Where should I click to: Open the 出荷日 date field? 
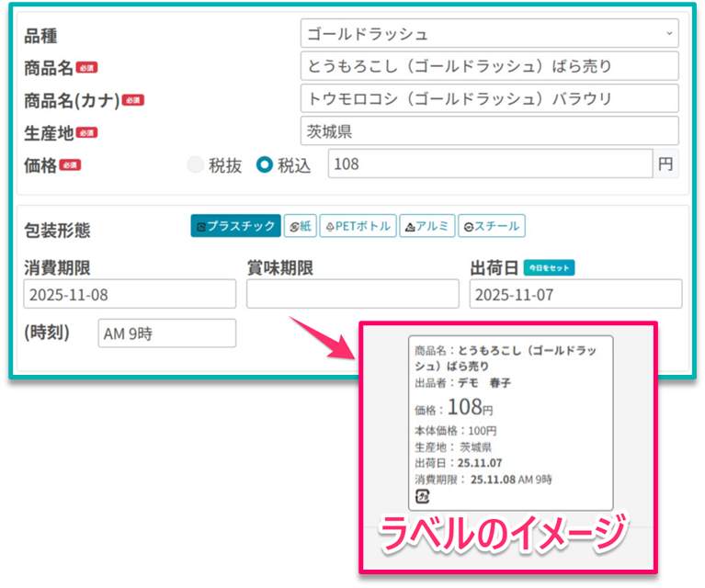(x=575, y=294)
